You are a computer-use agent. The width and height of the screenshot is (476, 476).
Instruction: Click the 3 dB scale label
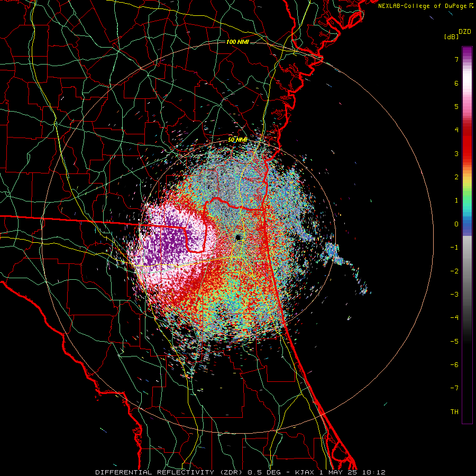pos(456,153)
